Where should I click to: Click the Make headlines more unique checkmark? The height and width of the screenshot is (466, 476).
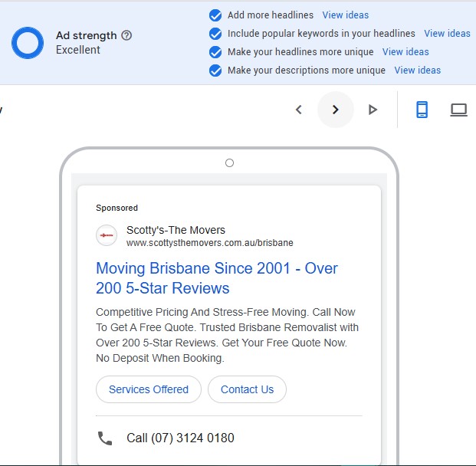[215, 52]
